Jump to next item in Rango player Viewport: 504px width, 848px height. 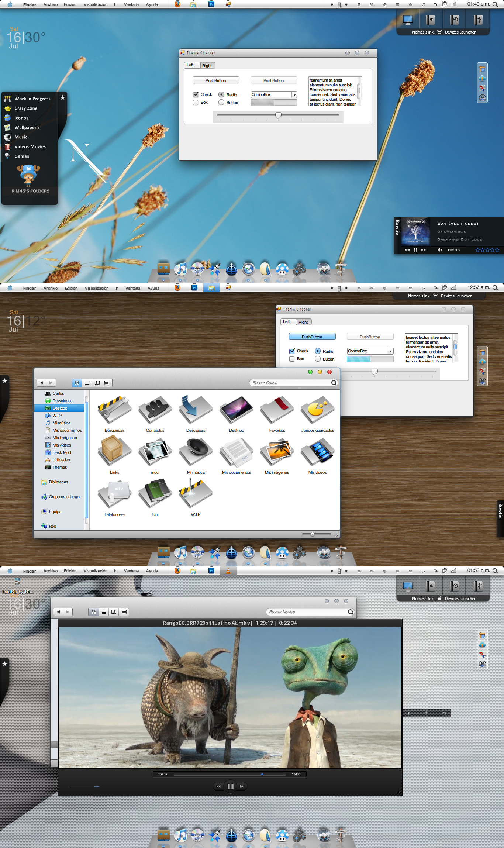[x=242, y=786]
